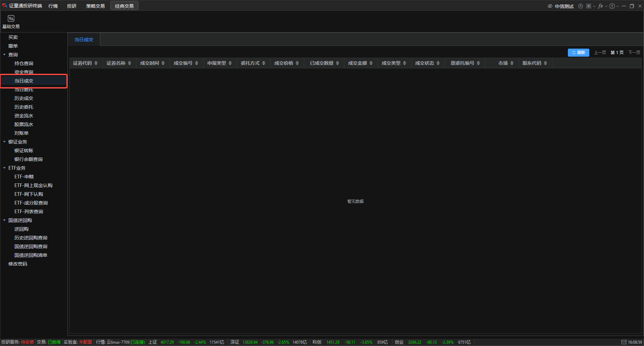The width and height of the screenshot is (644, 346).
Task: Open the layout grid icon menu
Action: click(589, 6)
